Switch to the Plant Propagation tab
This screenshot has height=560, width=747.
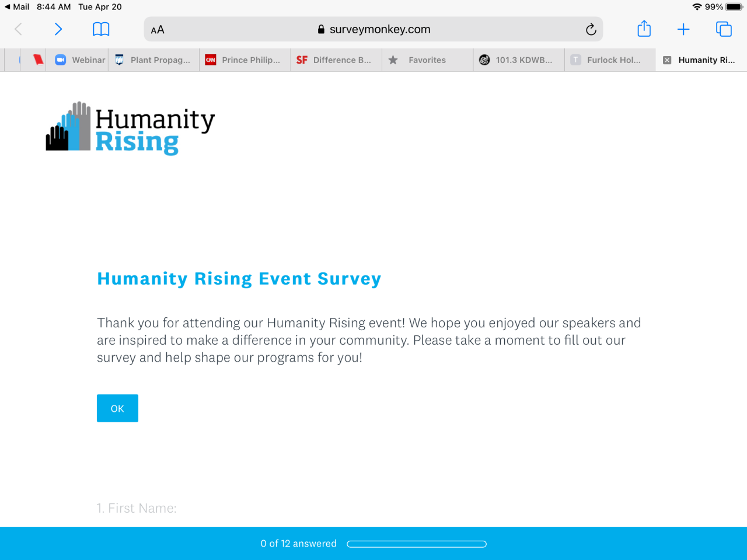tap(154, 60)
